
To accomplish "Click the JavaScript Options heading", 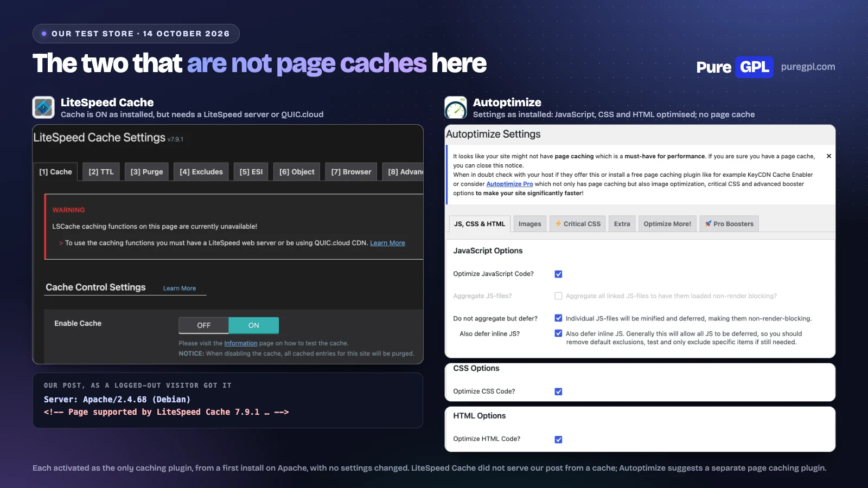I will [488, 251].
